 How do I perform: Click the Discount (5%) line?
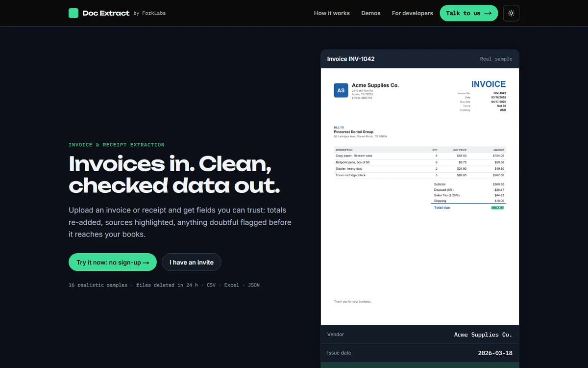point(469,190)
